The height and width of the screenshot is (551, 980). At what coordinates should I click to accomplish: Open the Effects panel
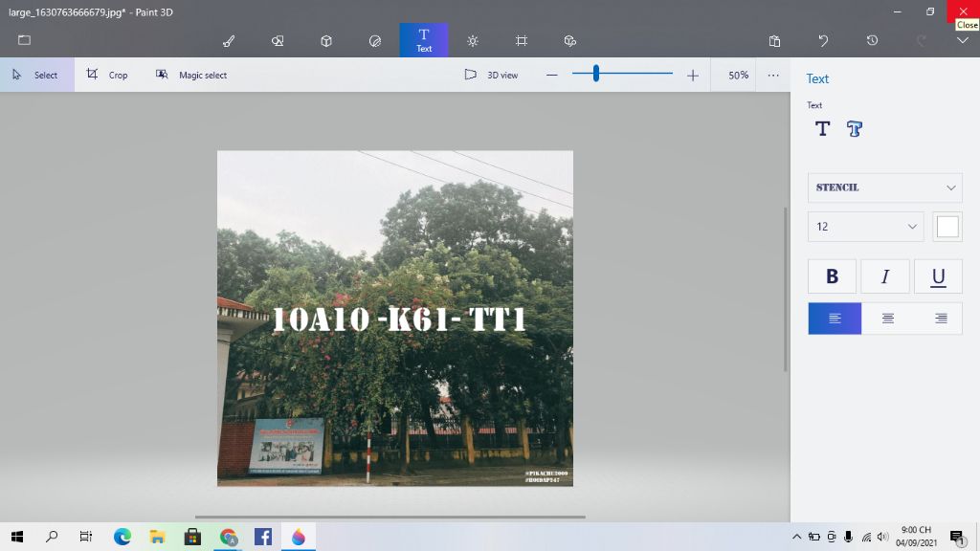click(472, 40)
